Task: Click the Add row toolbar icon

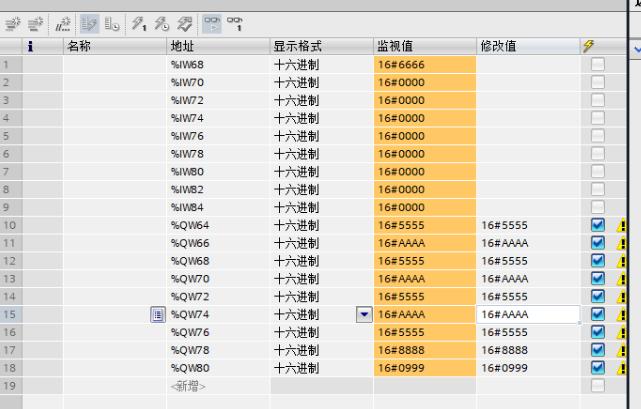Action: pyautogui.click(x=36, y=24)
